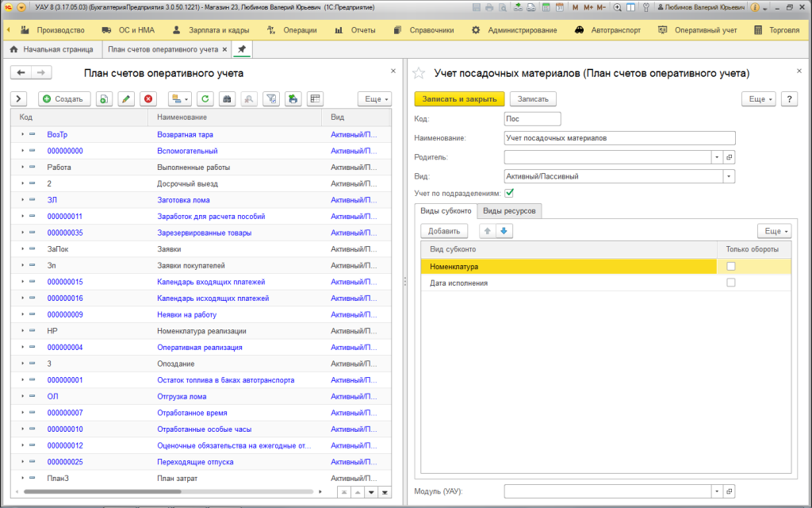Click the pin tab icon

click(242, 49)
